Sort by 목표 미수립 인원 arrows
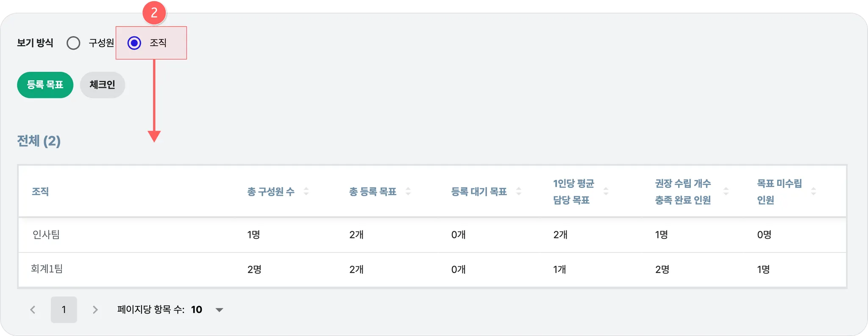Viewport: 868px width, 336px height. coord(813,191)
